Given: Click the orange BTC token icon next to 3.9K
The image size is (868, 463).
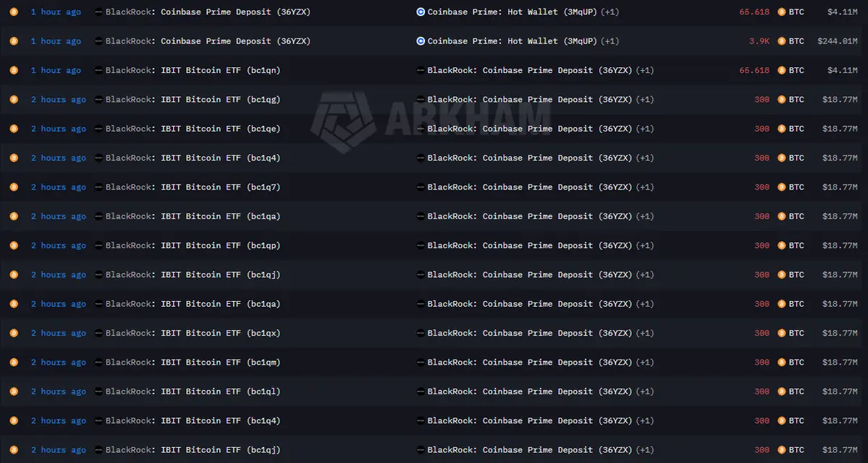Looking at the screenshot, I should click(x=782, y=41).
